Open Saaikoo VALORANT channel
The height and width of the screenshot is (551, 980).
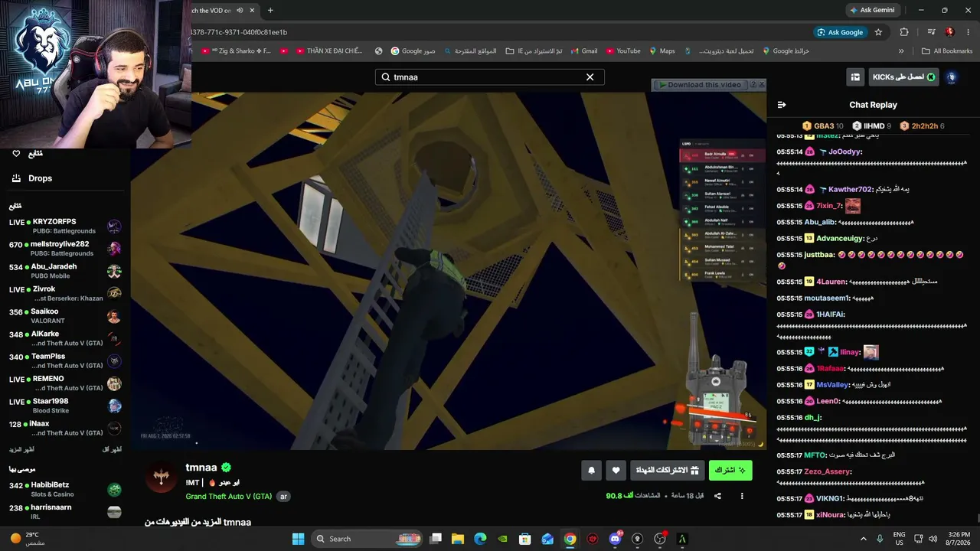(65, 316)
